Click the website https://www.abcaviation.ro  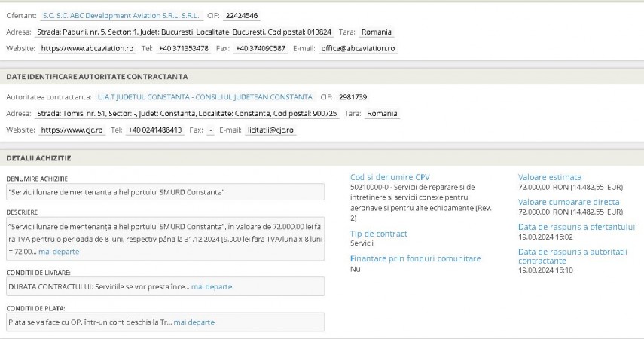pos(87,48)
